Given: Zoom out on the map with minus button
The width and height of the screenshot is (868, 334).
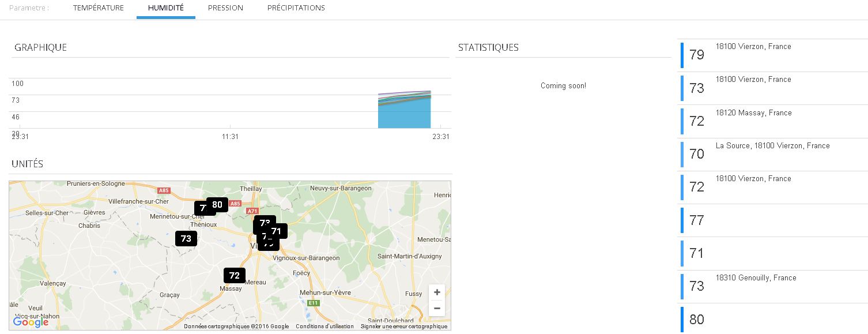Looking at the screenshot, I should pos(437,309).
